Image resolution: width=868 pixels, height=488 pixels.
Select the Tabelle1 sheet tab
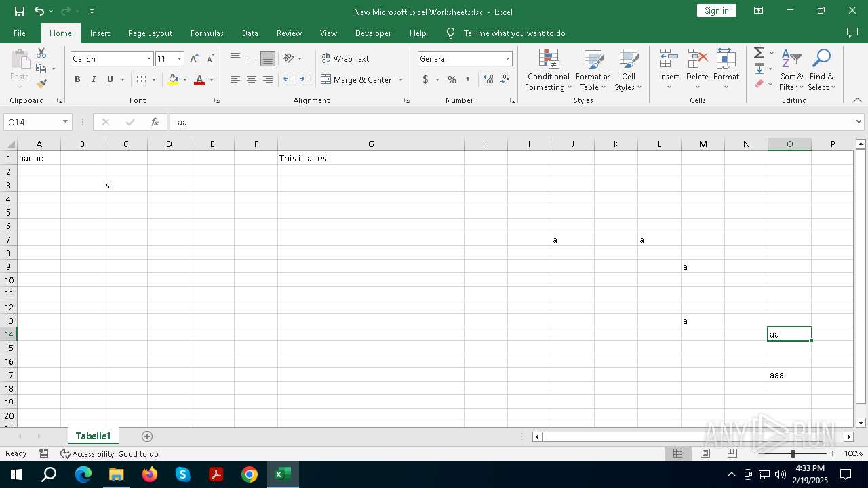tap(93, 436)
